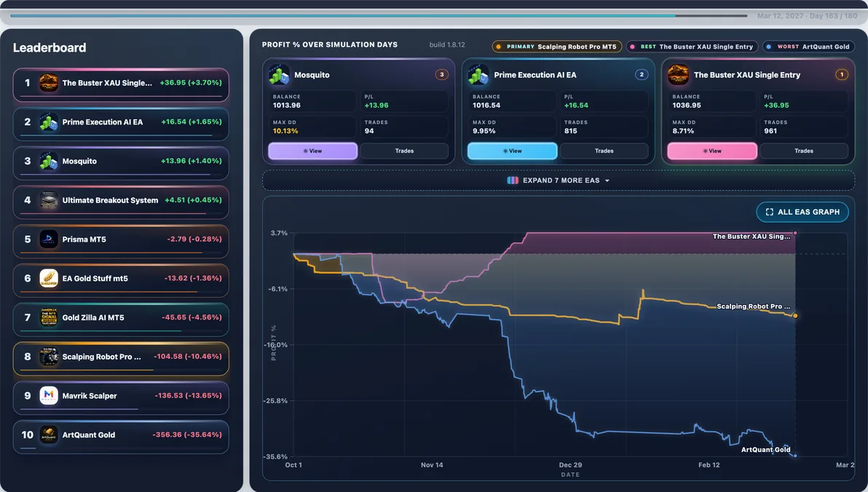Screen dimensions: 868x492
Task: Toggle BEST The Buster XAU Single Entry pill
Action: pyautogui.click(x=693, y=47)
